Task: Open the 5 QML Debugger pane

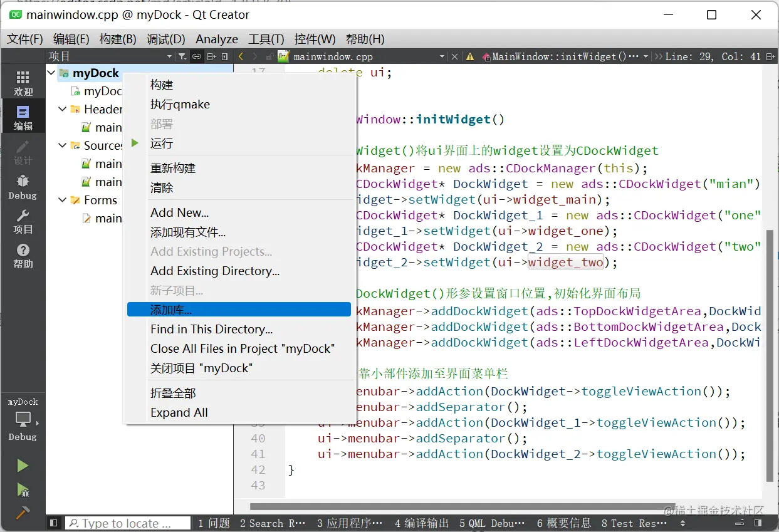Action: (x=493, y=523)
